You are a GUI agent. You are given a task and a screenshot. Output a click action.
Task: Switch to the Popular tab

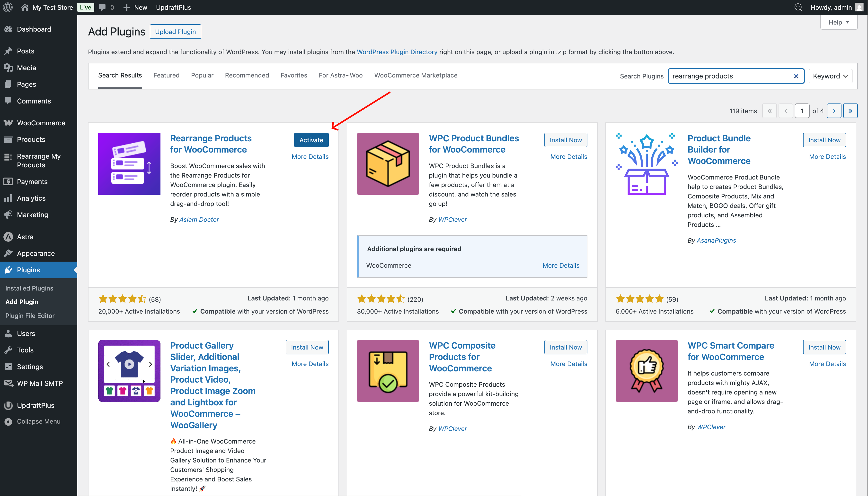[202, 75]
